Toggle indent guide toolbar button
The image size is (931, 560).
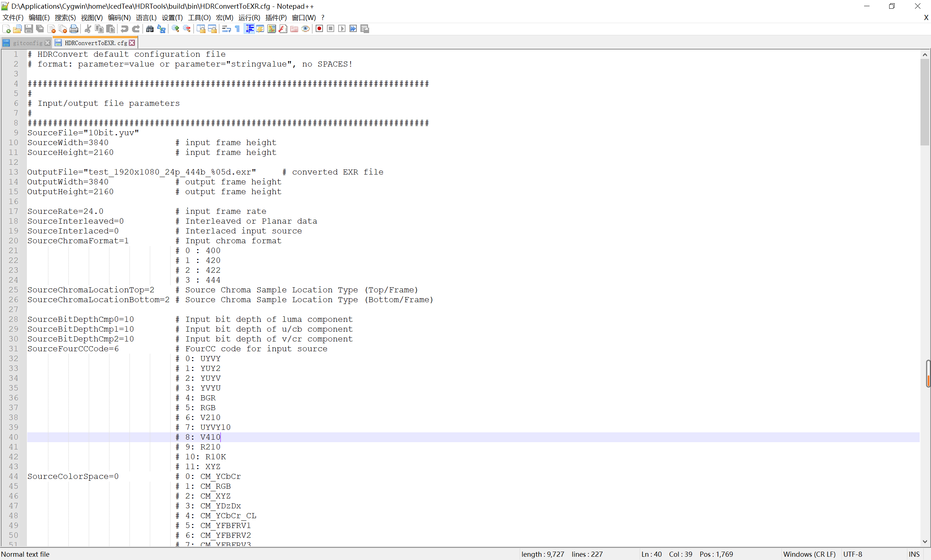pyautogui.click(x=249, y=29)
